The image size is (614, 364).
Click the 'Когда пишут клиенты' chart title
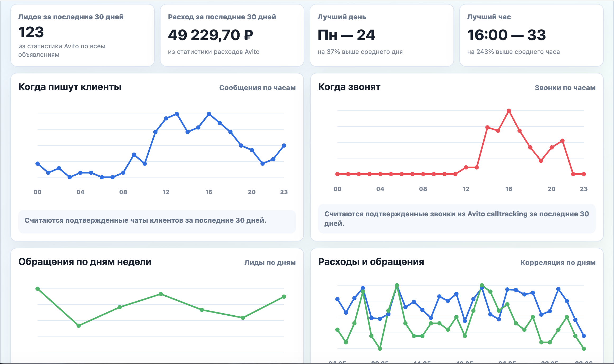70,87
